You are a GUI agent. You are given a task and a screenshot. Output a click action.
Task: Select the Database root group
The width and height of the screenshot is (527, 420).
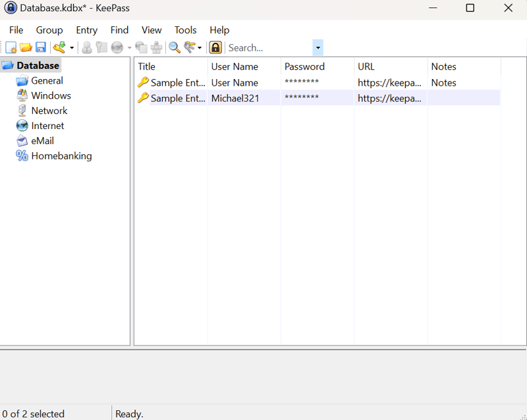tap(38, 66)
